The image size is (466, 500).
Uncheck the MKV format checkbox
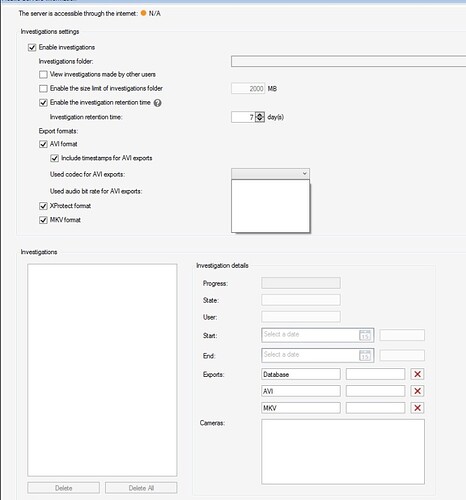[43, 220]
